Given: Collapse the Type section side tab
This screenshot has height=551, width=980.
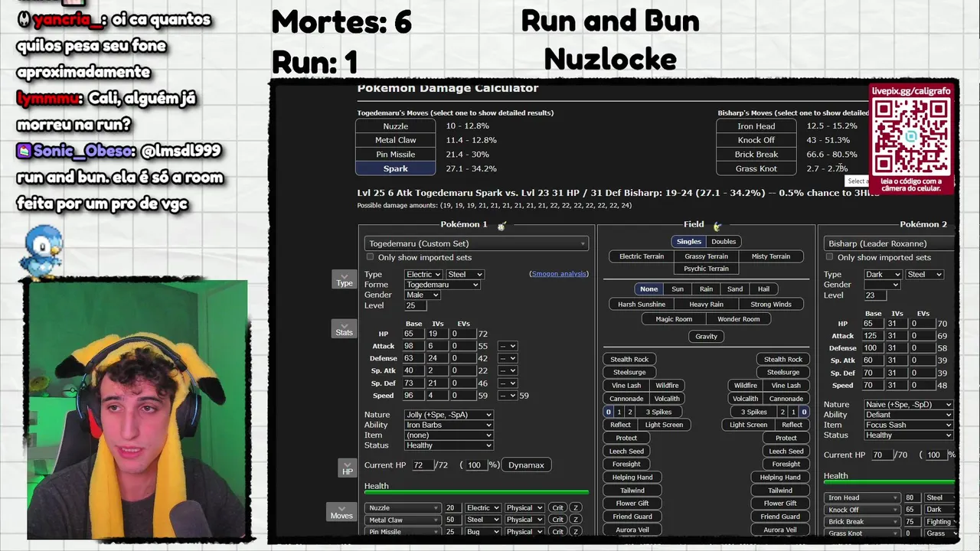Looking at the screenshot, I should point(345,279).
